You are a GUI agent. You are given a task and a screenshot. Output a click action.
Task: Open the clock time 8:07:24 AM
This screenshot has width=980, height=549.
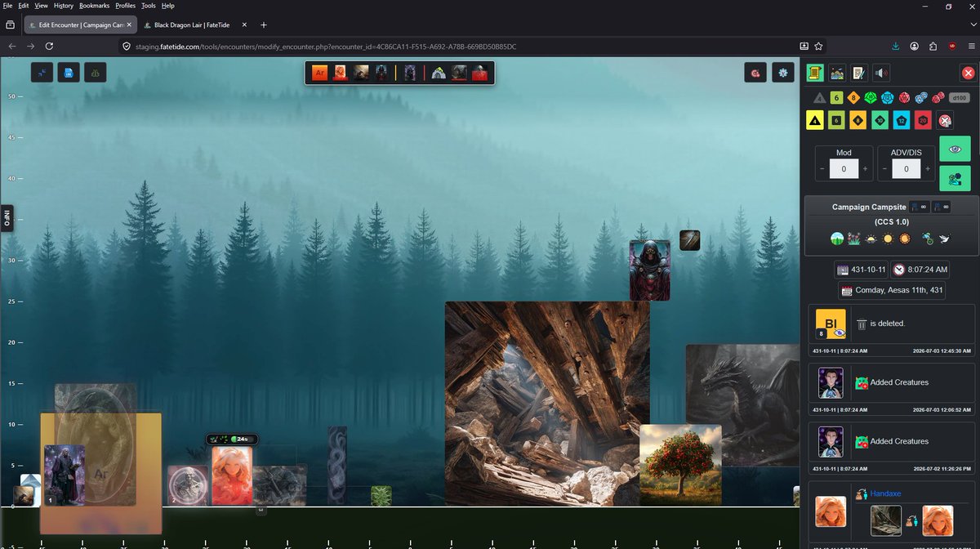coord(920,270)
